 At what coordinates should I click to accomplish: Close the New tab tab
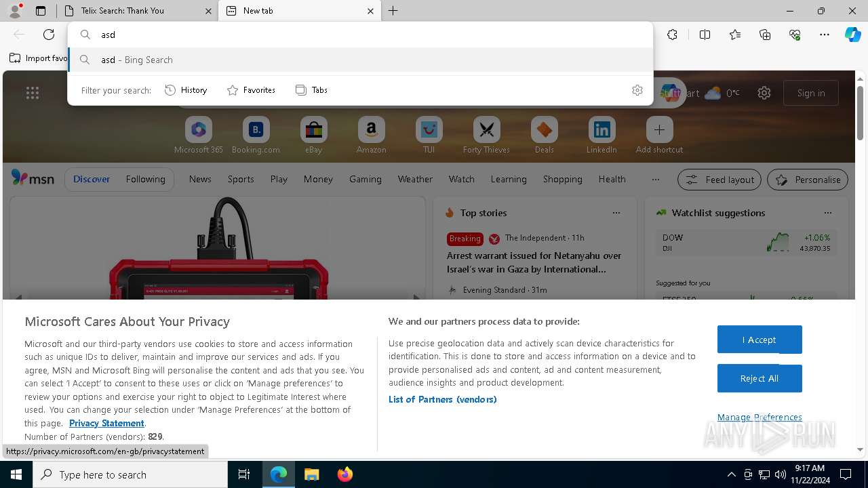[x=371, y=11]
